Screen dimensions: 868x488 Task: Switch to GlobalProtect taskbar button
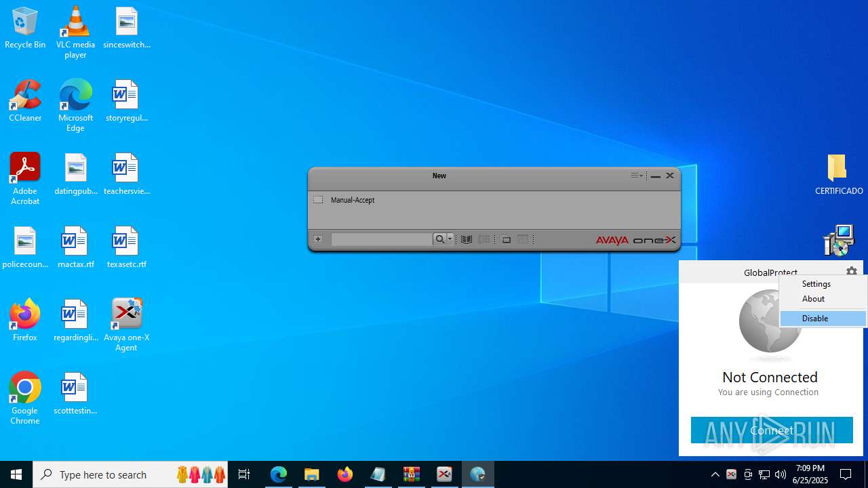[x=478, y=474]
